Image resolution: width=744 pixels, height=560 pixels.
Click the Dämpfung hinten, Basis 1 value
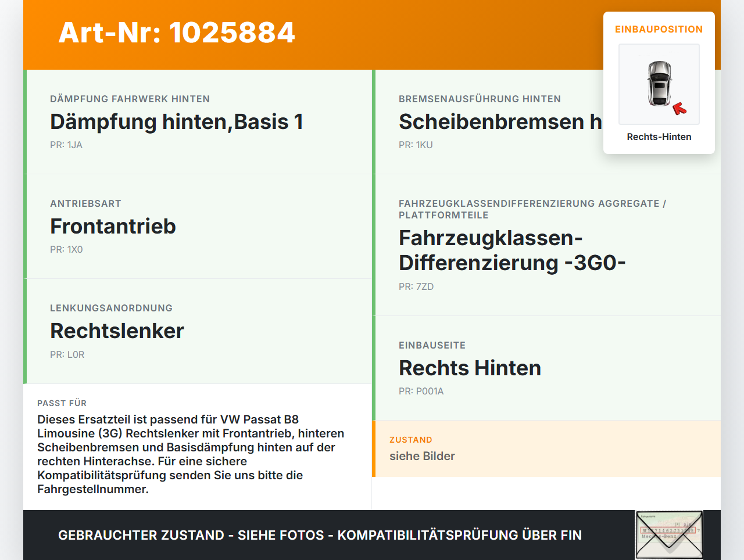click(x=177, y=121)
